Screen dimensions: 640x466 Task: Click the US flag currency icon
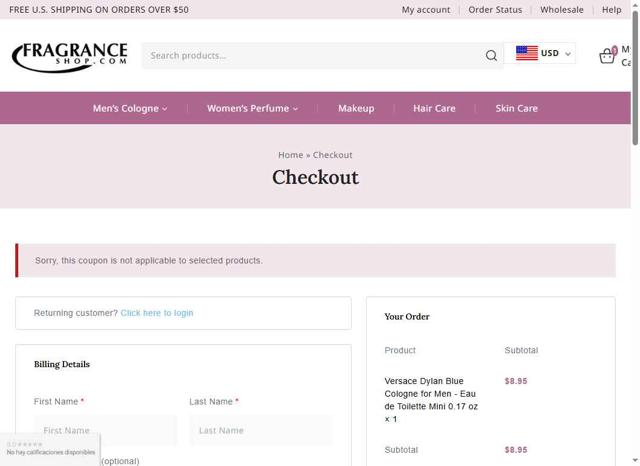coord(527,53)
